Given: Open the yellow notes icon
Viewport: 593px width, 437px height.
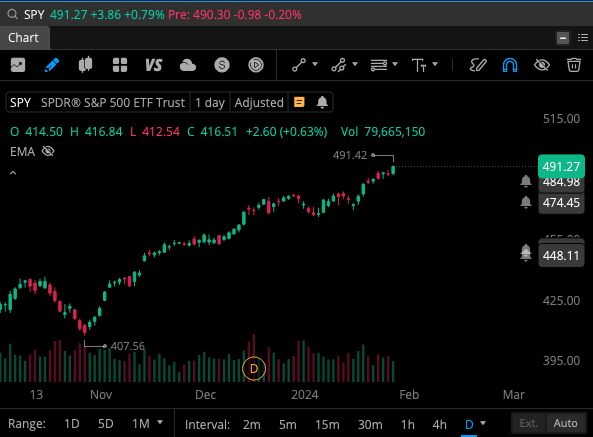Looking at the screenshot, I should tap(299, 102).
